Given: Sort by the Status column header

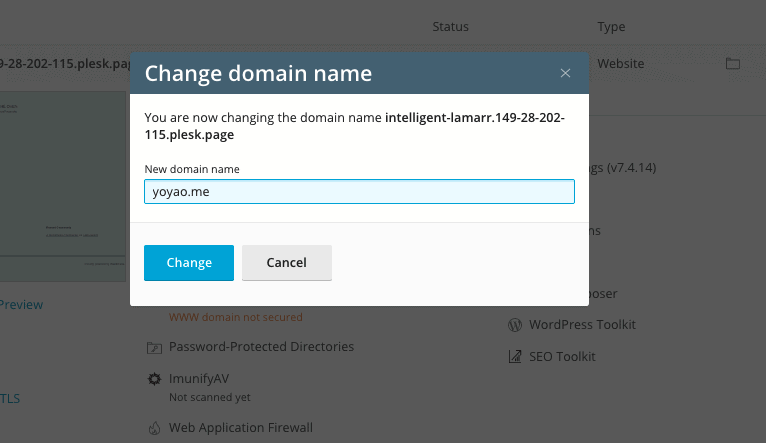Looking at the screenshot, I should [x=450, y=27].
